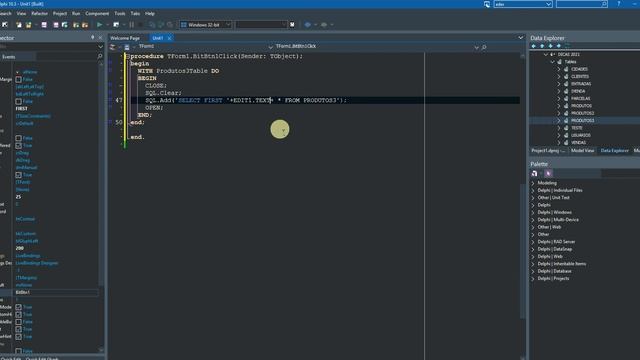Select the USUARIOS table in Data Explorer
Viewport: 640px width, 360px height.
click(x=580, y=135)
